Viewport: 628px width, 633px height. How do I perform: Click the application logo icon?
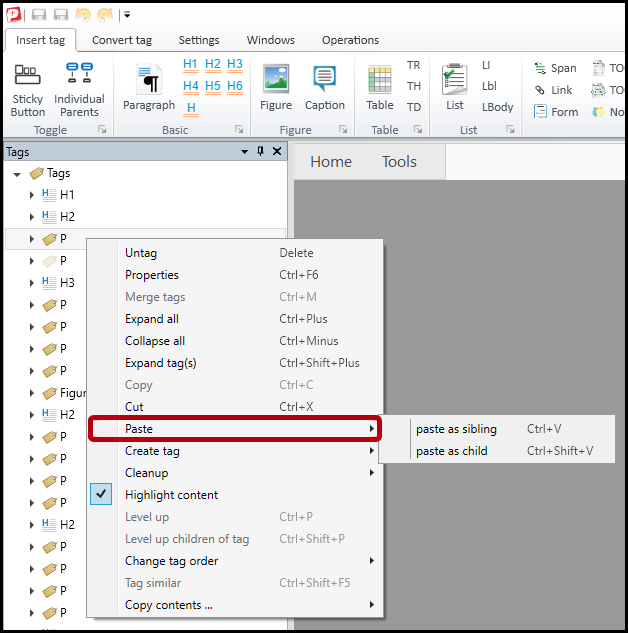click(x=13, y=15)
